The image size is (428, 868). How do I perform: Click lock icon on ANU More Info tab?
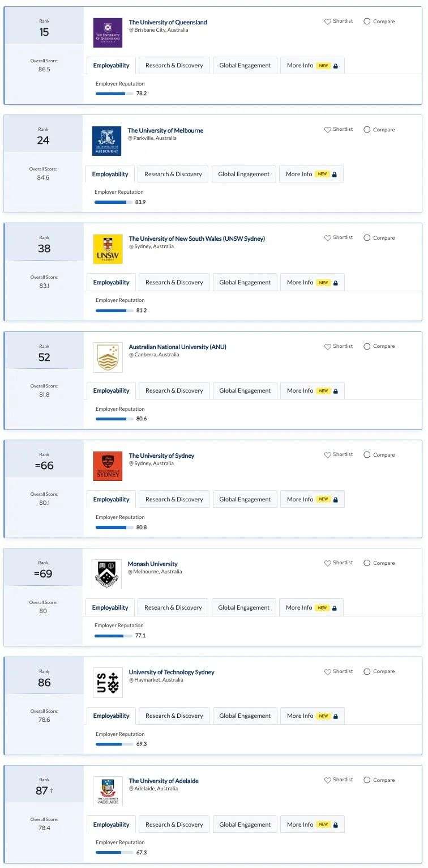coord(336,391)
